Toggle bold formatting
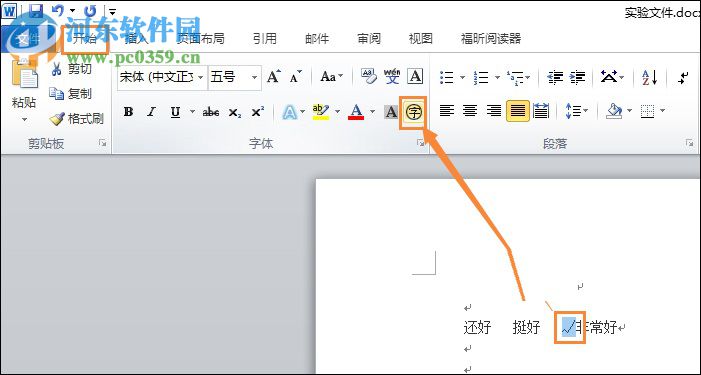Viewport: 701px width, 375px height. [x=128, y=112]
